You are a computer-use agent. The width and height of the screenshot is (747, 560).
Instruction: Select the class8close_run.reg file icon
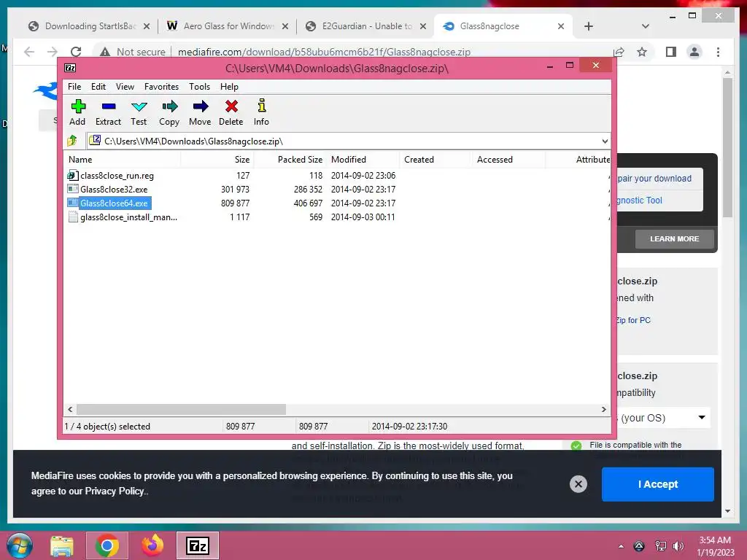[72, 175]
